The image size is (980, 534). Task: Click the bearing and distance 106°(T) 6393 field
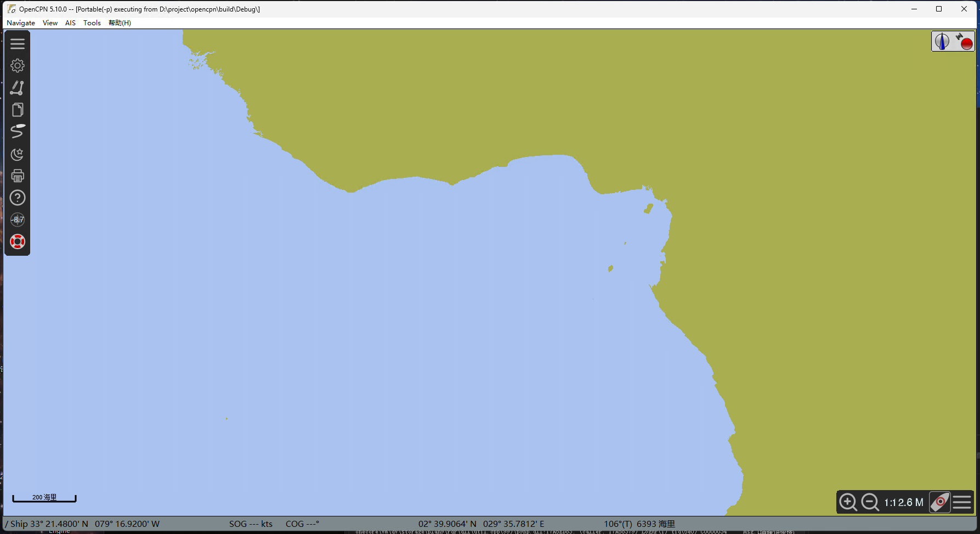pos(639,524)
